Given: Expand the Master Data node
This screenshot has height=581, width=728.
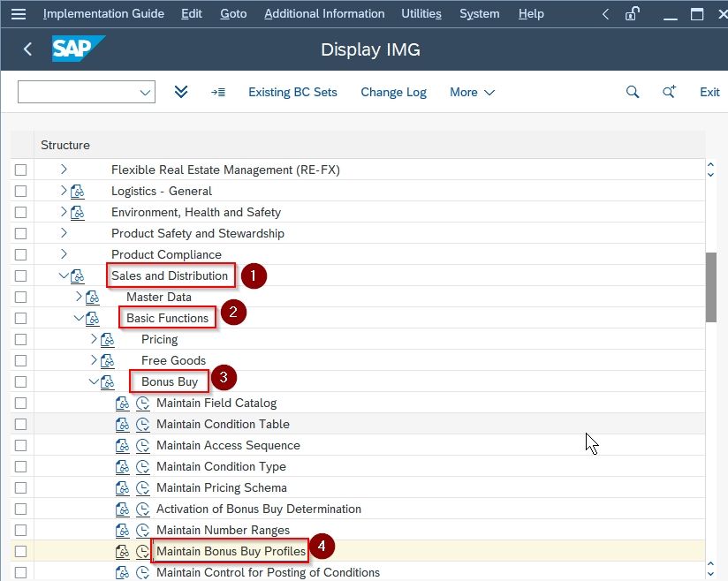Looking at the screenshot, I should pos(79,297).
